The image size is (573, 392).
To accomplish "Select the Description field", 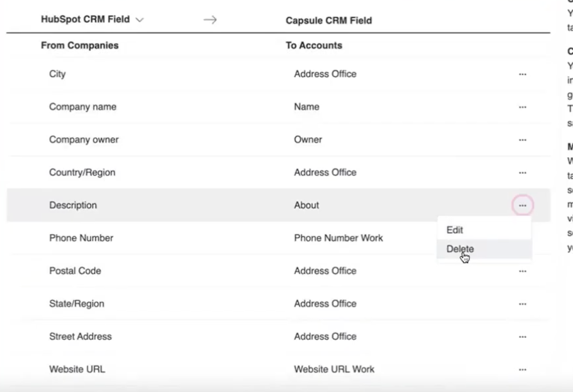I will coord(73,205).
